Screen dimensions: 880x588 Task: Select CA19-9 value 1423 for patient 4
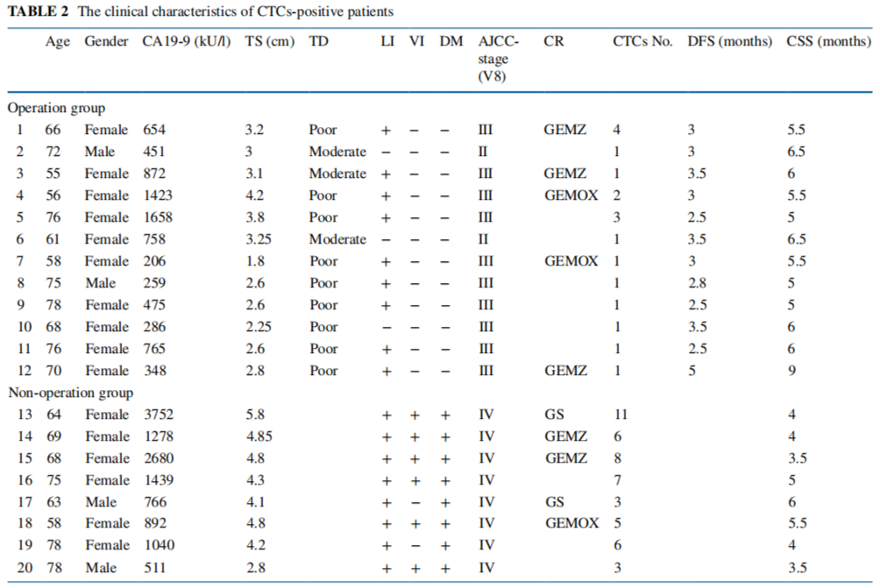pyautogui.click(x=158, y=195)
